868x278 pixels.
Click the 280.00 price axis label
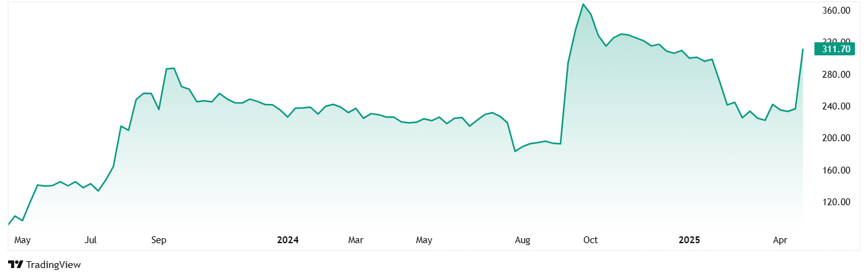[x=836, y=75]
